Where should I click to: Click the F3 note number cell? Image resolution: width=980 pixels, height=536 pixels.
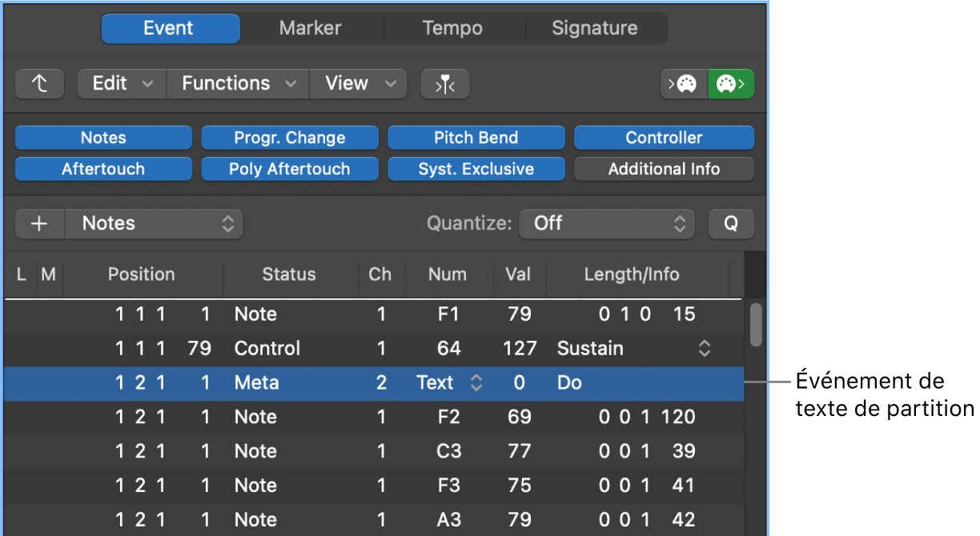point(449,486)
